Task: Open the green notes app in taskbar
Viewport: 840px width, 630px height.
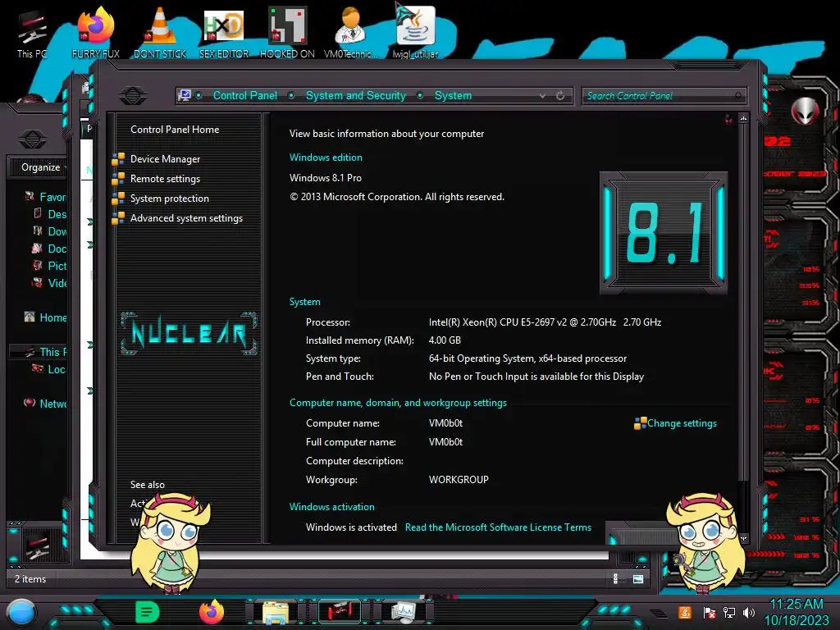Action: (x=148, y=612)
